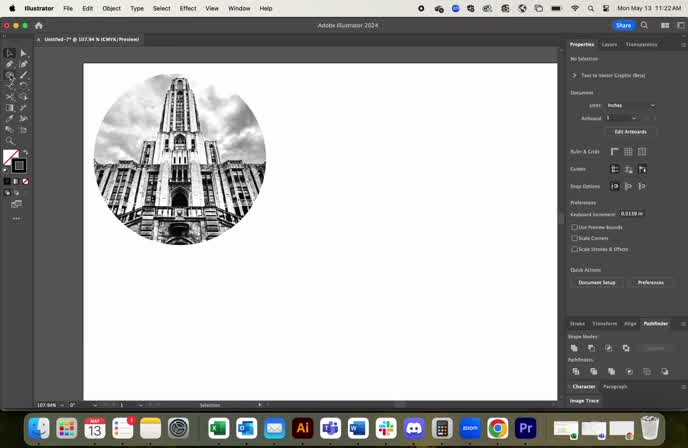The width and height of the screenshot is (688, 448).
Task: Toggle Show Guides icon in Guides row
Action: 615,169
